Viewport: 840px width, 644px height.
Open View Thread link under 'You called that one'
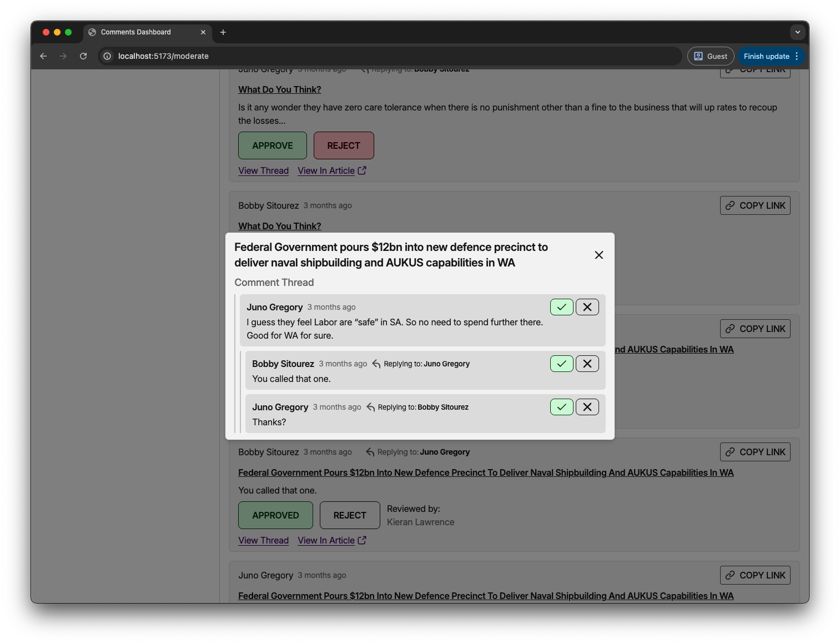(263, 540)
